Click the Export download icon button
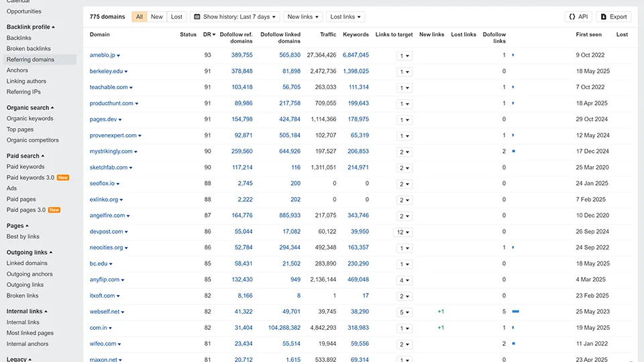 604,17
